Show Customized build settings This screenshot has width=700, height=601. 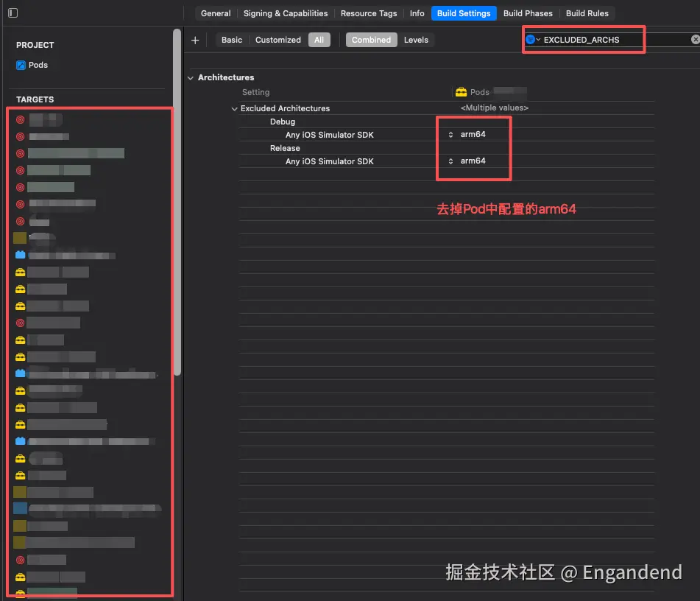coord(277,40)
